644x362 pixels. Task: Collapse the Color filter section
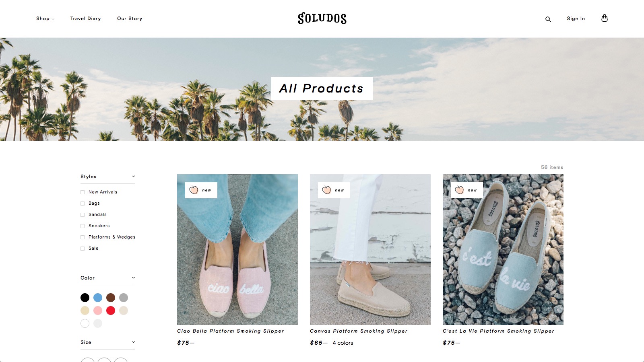click(133, 278)
